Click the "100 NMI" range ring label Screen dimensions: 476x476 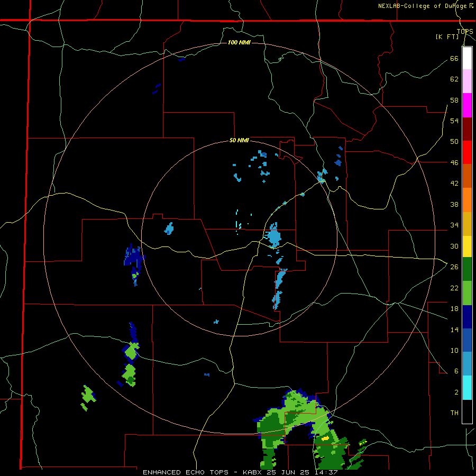tap(239, 42)
